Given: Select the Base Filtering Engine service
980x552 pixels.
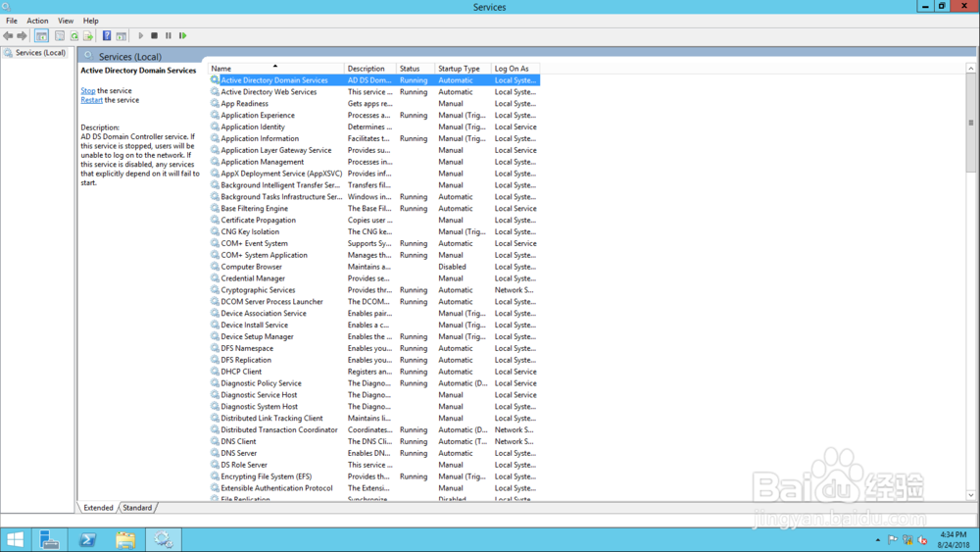Looking at the screenshot, I should [x=374, y=209].
